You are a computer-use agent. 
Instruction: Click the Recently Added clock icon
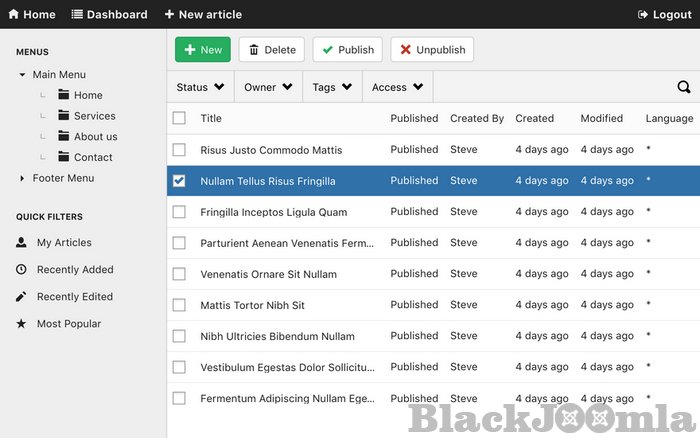click(21, 270)
